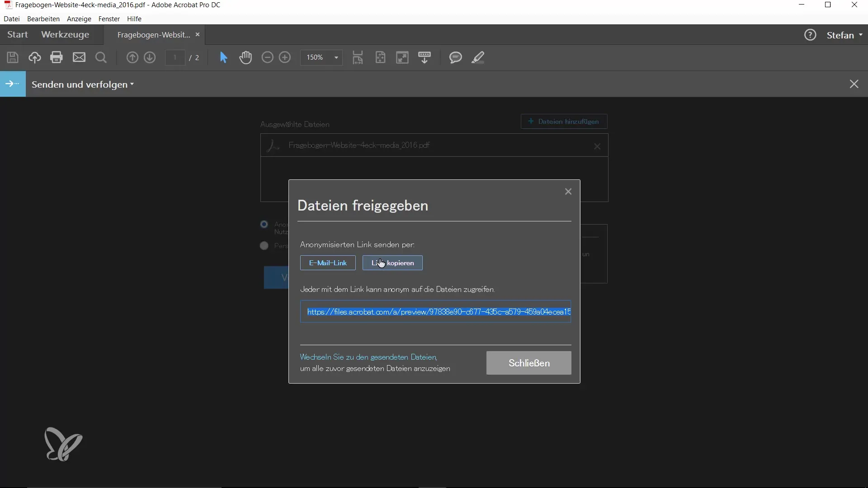
Task: Click the Link kopieren button
Action: (x=392, y=263)
